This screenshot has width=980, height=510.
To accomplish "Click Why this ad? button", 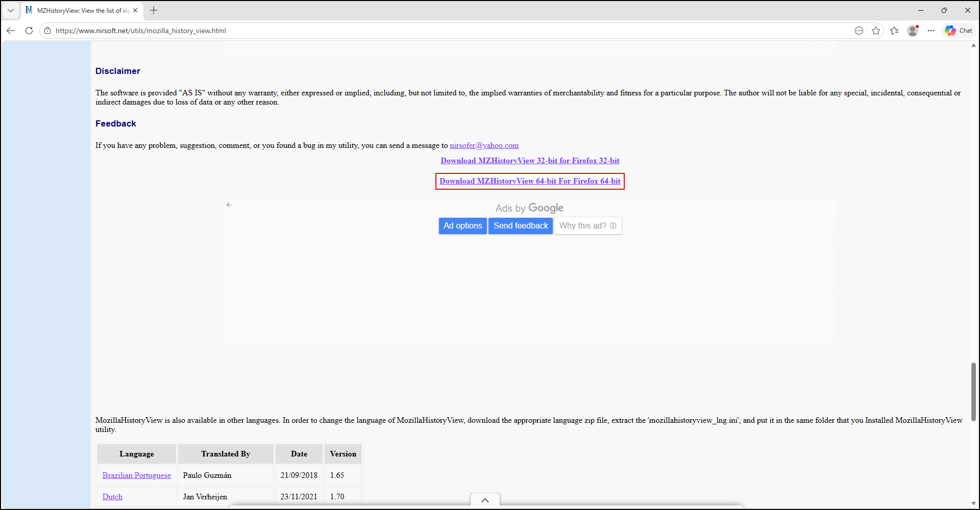I will point(588,226).
